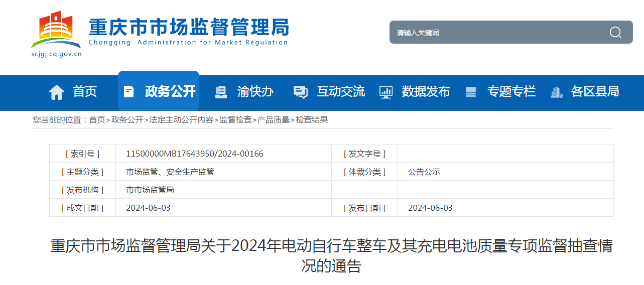Open 法定主动公开内容 breadcrumb link
This screenshot has height=285, width=644.
pos(181,120)
